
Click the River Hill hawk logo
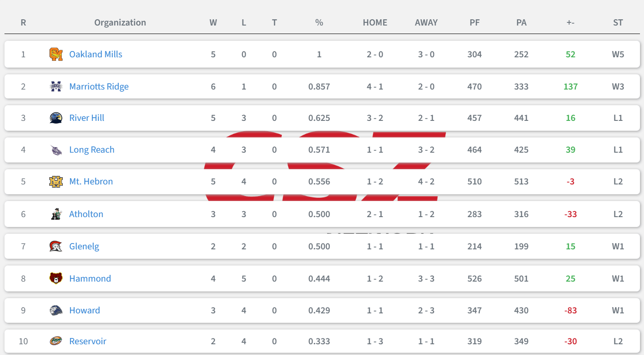tap(56, 118)
